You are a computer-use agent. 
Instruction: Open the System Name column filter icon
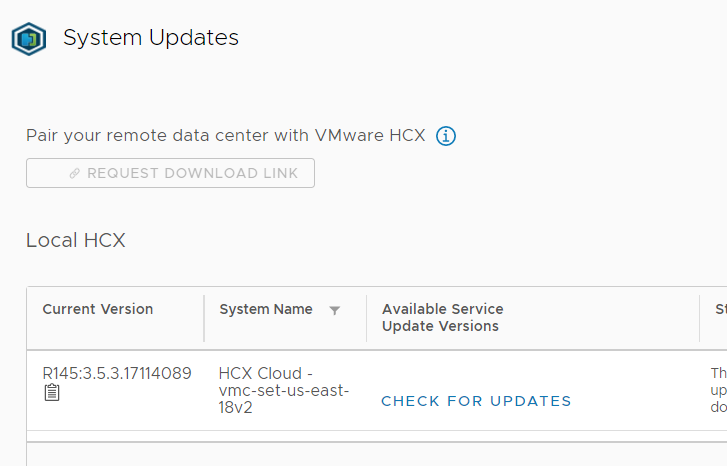coord(335,310)
